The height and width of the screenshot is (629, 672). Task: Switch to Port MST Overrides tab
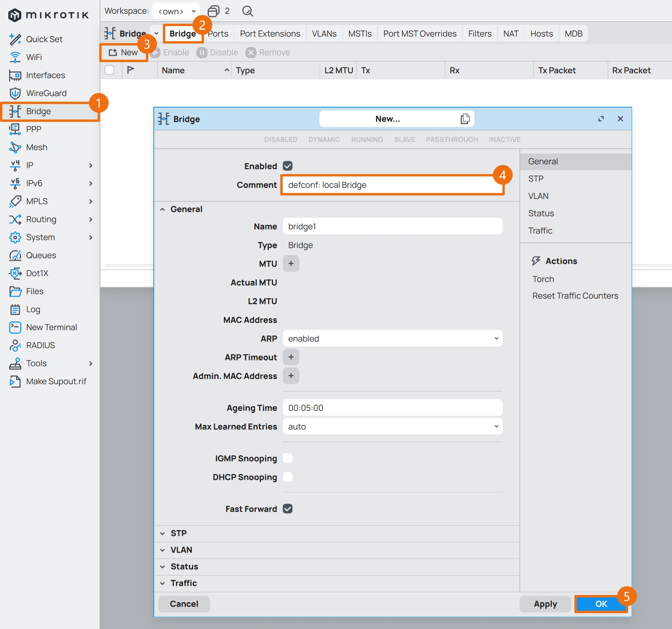(x=420, y=34)
